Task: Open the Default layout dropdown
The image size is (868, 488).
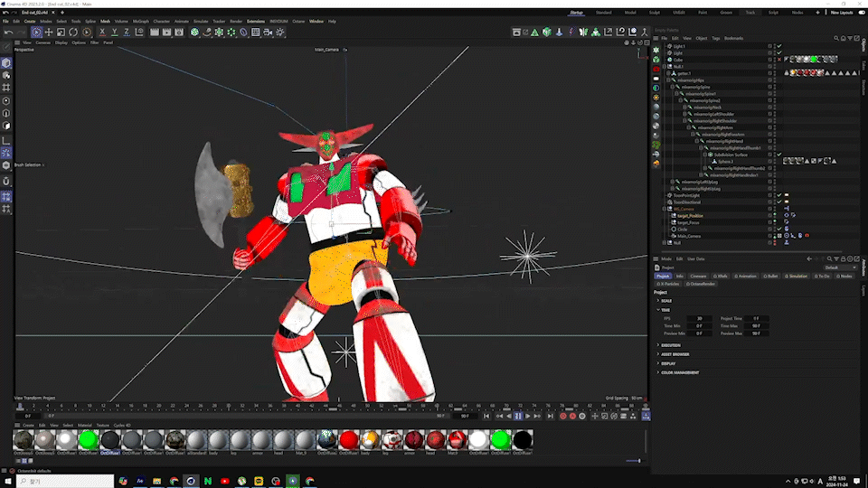Action: [x=840, y=267]
